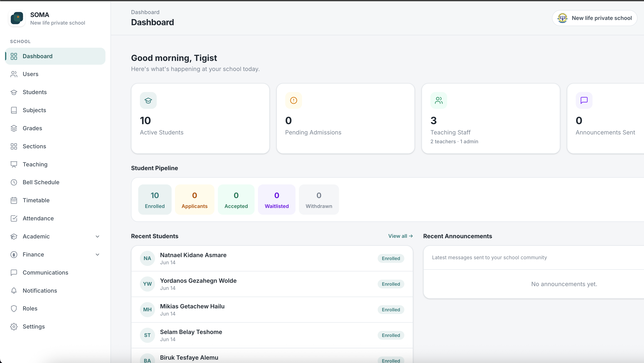
Task: Click the 2 teachers · 1 admin text
Action: (x=454, y=142)
